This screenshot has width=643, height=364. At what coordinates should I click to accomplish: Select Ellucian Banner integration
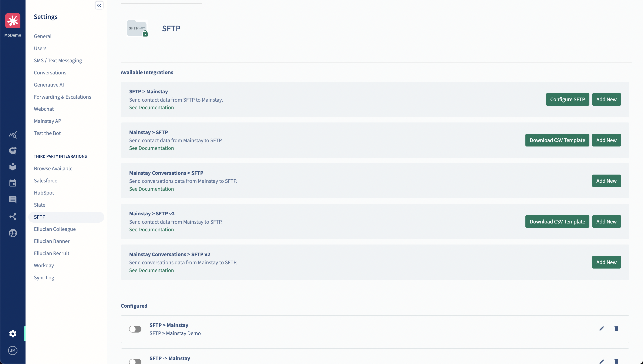coord(52,241)
